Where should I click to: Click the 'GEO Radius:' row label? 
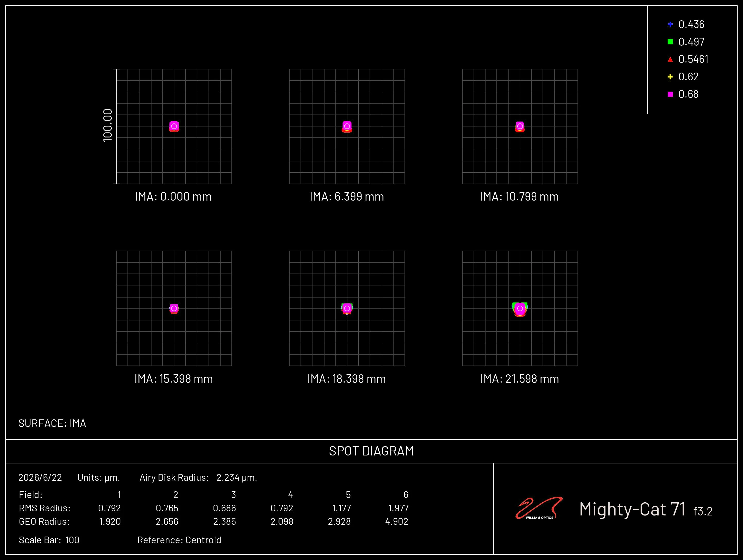[44, 522]
